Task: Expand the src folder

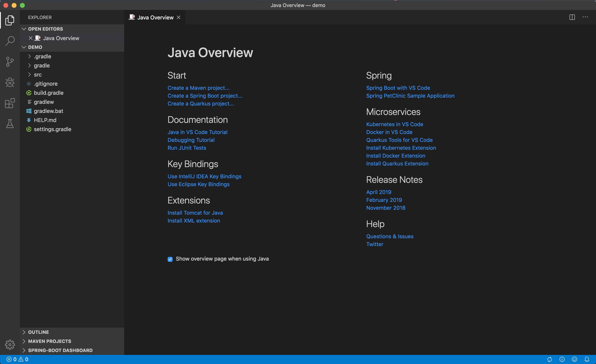Action: 37,75
